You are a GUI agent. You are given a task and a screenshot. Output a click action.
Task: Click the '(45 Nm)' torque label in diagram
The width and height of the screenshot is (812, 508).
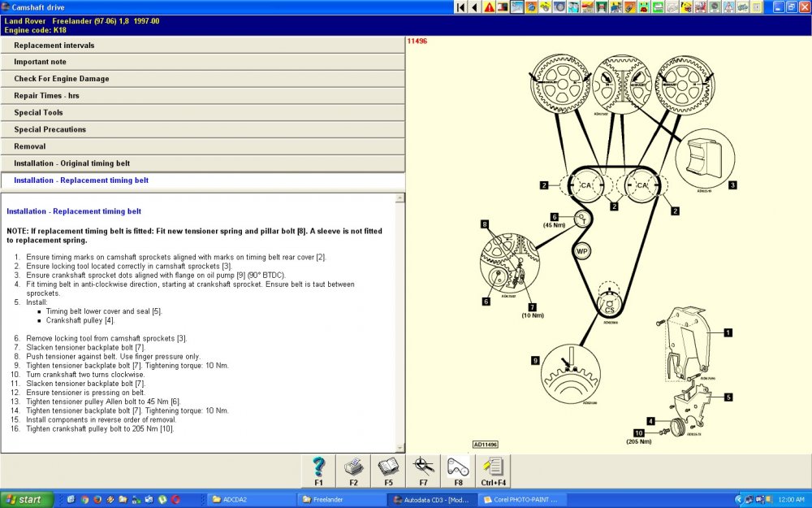click(554, 225)
